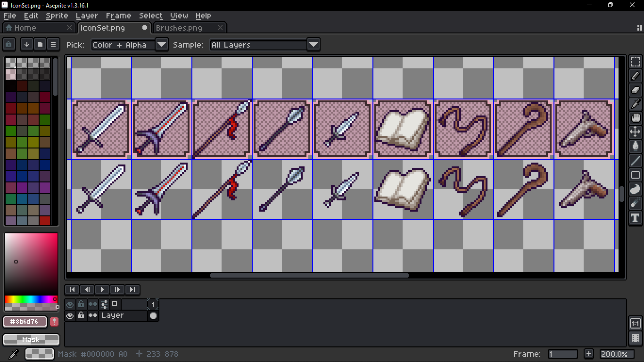Select the Contour tool
This screenshot has height=362, width=644.
[x=635, y=189]
